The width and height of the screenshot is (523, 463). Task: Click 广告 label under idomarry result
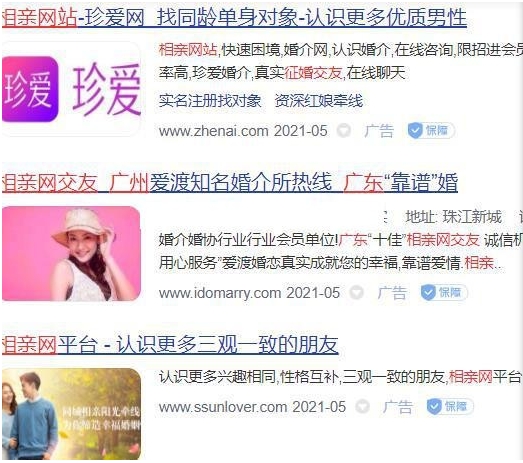click(x=392, y=293)
